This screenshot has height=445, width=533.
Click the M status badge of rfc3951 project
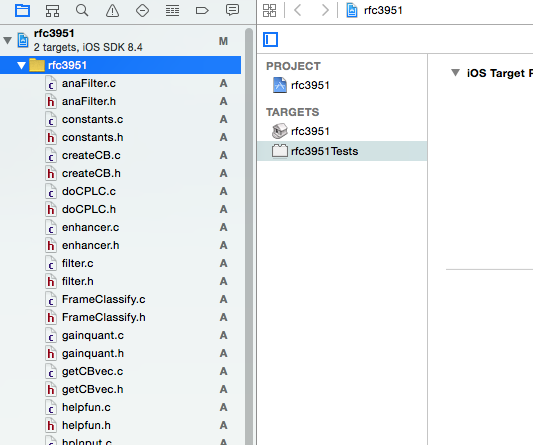coord(223,41)
